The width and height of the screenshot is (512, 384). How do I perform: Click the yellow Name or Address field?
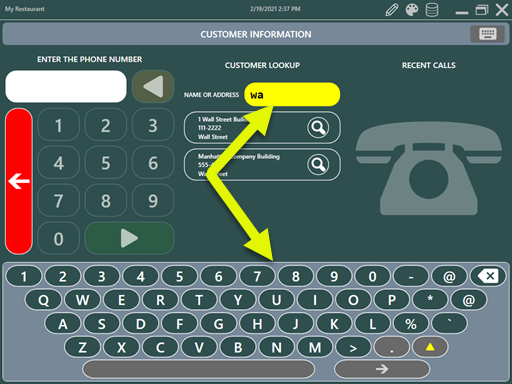coord(292,95)
